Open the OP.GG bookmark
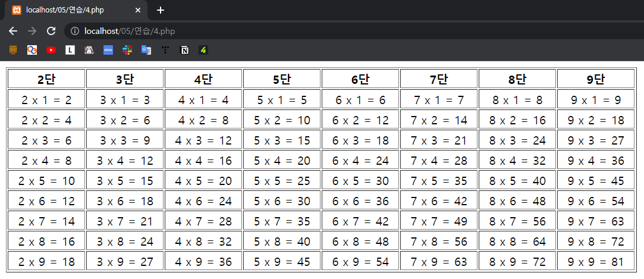644x279 pixels. (x=108, y=50)
